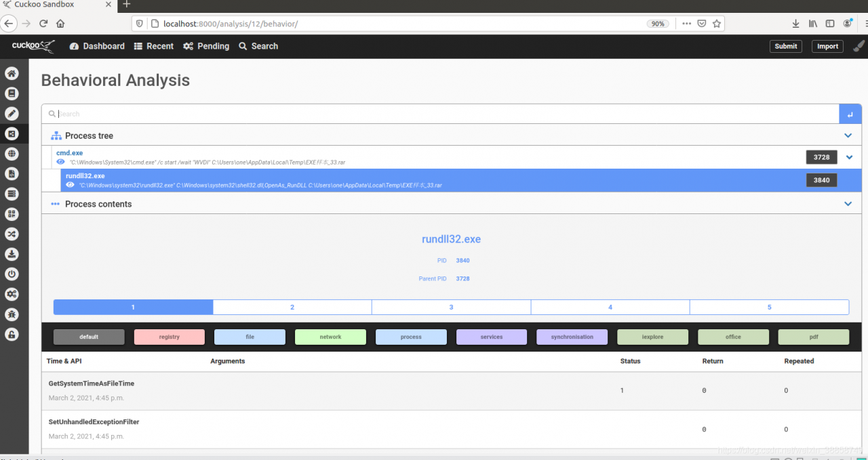Reload the browser page
The image size is (868, 460).
[x=43, y=23]
